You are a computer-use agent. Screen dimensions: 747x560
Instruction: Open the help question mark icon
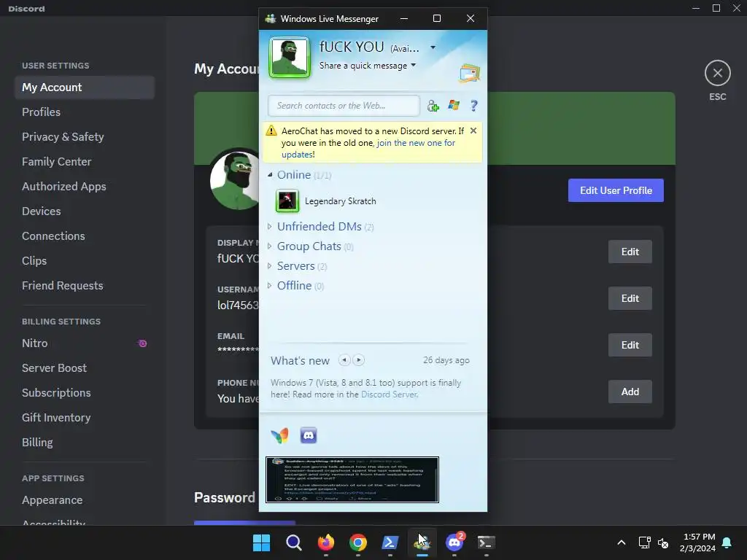pos(473,106)
